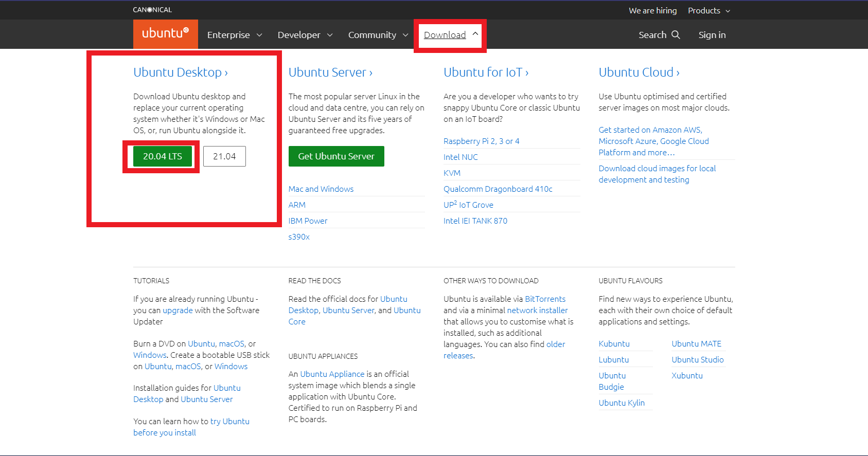Open the network installer link

coord(537,311)
